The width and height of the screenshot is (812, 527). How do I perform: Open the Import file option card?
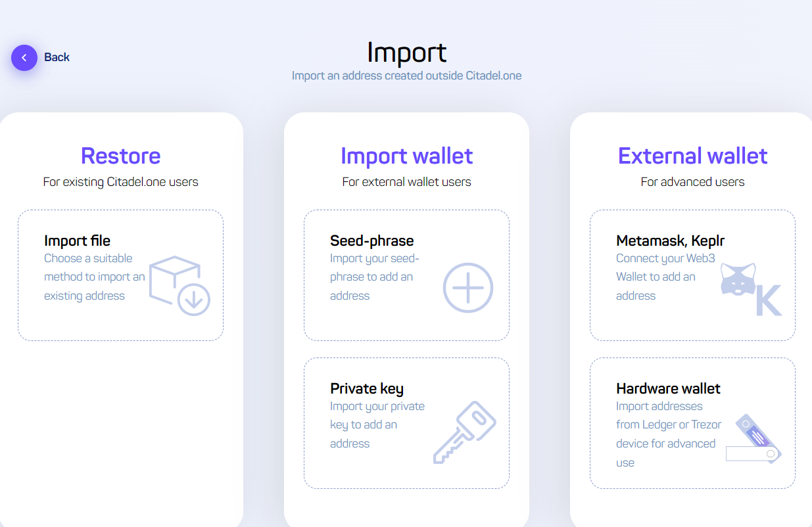120,275
